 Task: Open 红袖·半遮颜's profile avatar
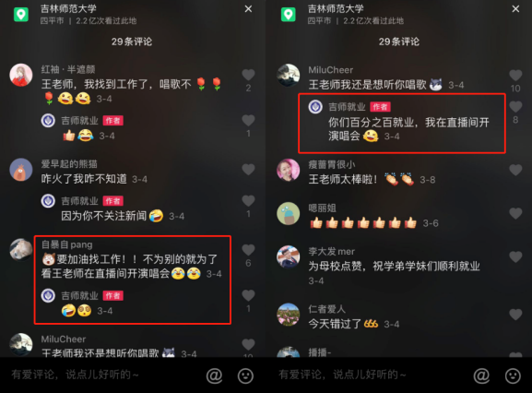21,75
